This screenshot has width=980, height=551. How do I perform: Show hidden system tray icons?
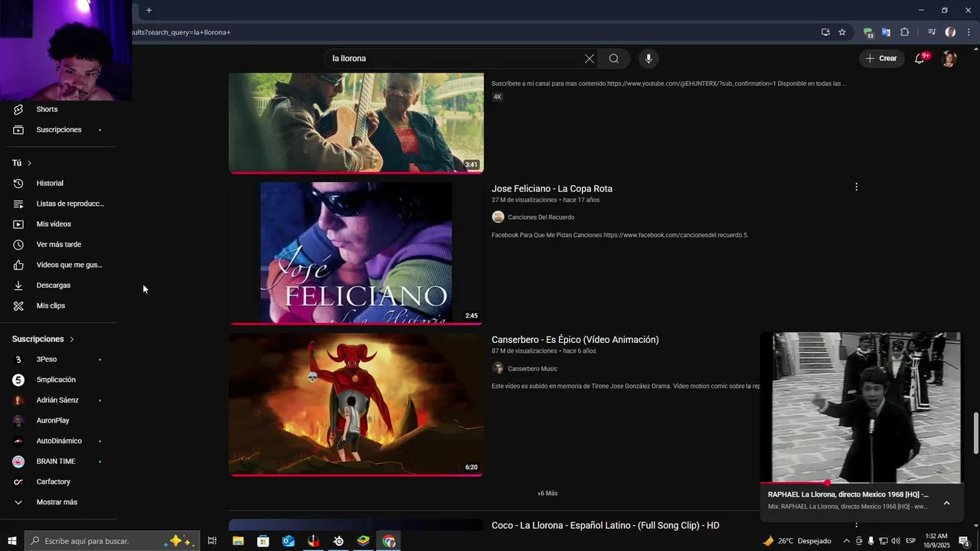[x=846, y=541]
